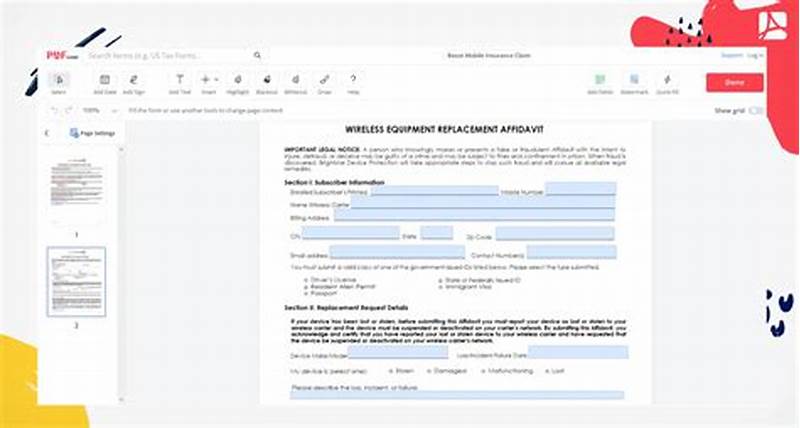800x428 pixels.
Task: Click the search forms input box
Action: point(168,55)
